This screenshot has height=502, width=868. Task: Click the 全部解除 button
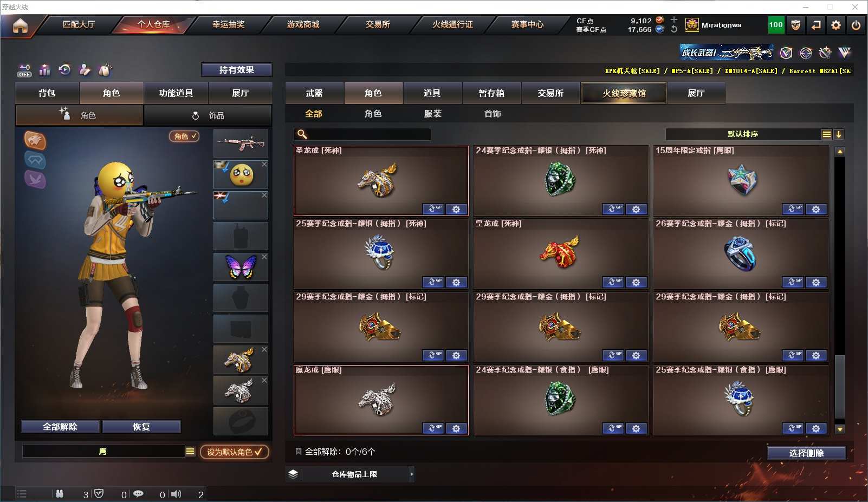[x=60, y=427]
